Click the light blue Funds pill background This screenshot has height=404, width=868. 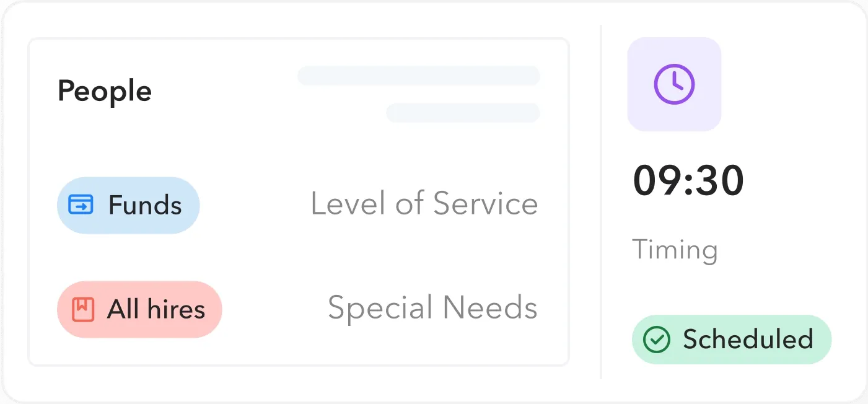pos(190,219)
